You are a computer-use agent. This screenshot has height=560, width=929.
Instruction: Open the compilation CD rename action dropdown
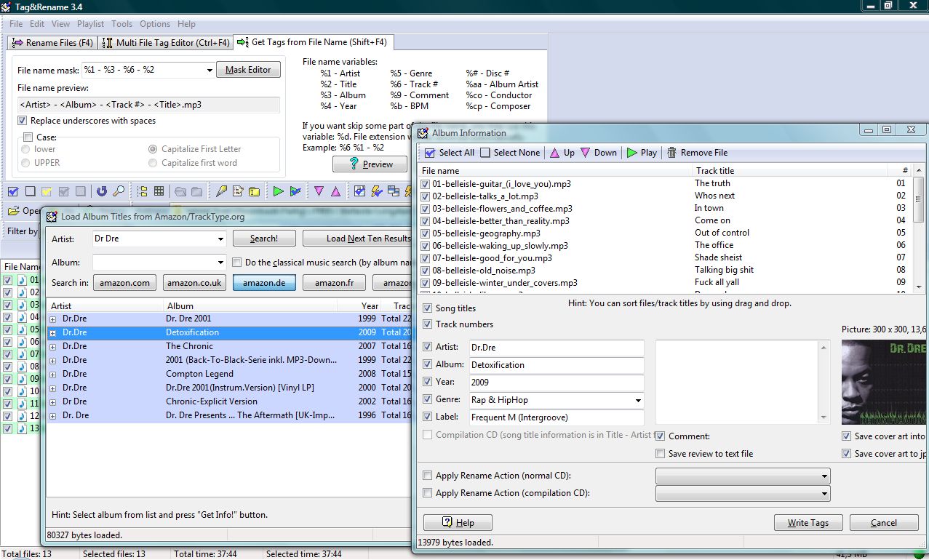click(824, 494)
